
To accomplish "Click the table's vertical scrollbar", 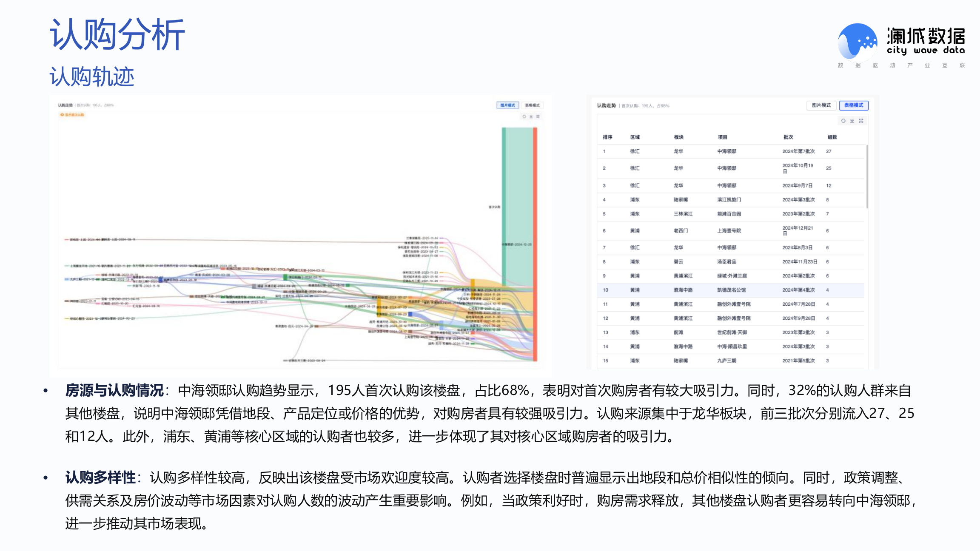I will click(x=867, y=176).
